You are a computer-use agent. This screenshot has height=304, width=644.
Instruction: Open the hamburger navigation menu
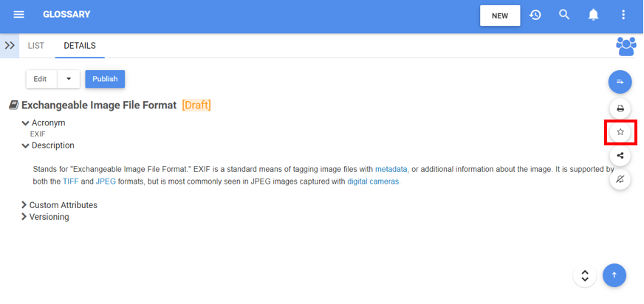click(19, 15)
